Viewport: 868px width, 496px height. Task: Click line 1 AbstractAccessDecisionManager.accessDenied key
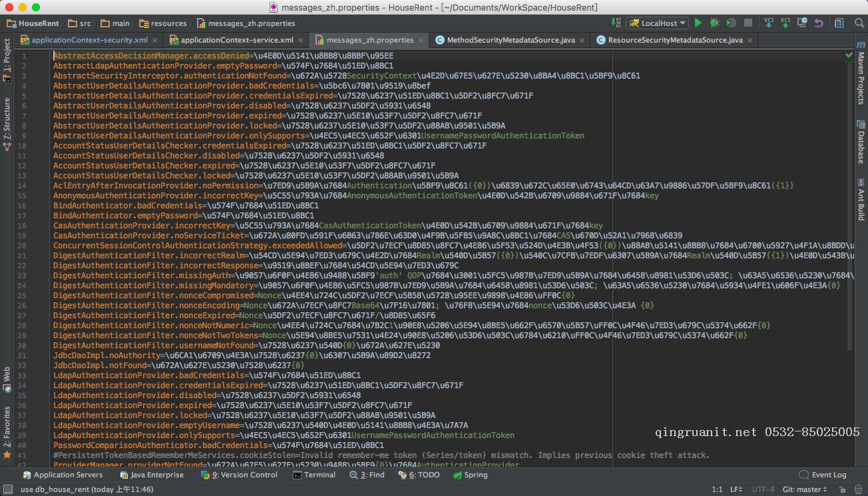pos(152,56)
